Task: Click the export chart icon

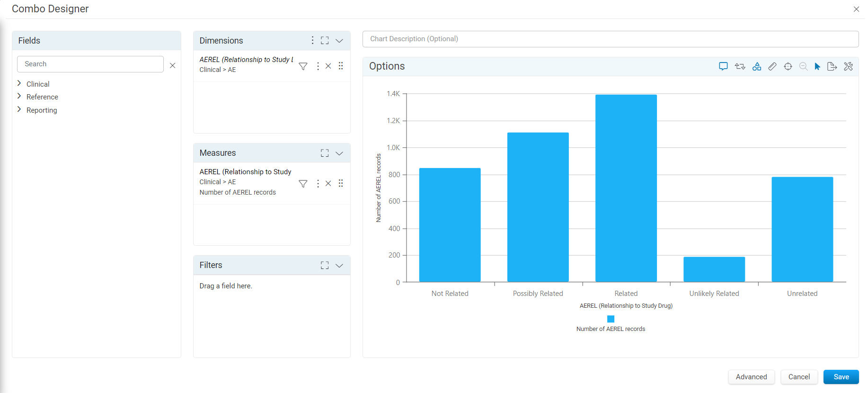Action: click(x=832, y=66)
